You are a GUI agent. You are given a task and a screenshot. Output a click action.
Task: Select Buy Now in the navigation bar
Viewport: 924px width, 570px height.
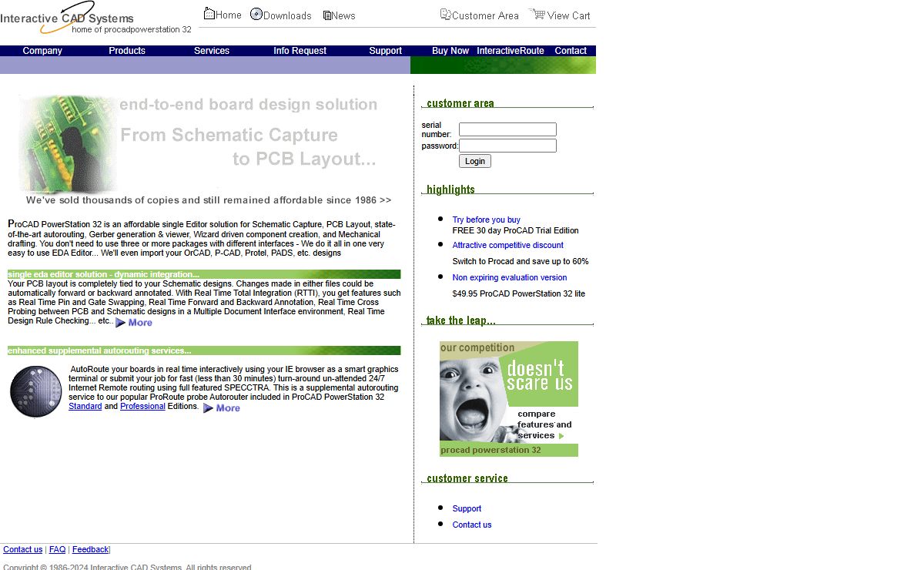450,51
